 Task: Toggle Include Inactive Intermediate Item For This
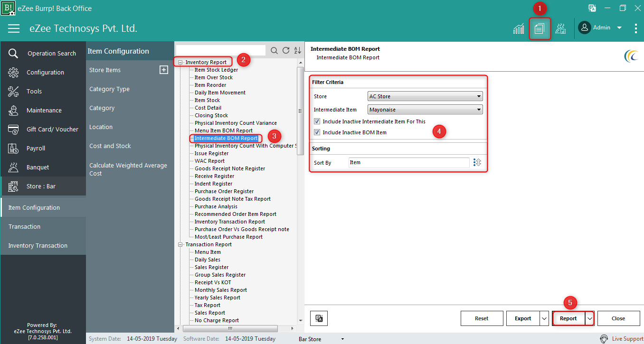coord(317,121)
